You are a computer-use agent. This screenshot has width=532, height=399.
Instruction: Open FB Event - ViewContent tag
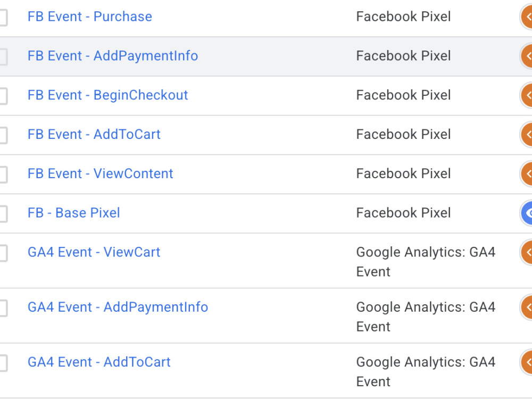100,174
